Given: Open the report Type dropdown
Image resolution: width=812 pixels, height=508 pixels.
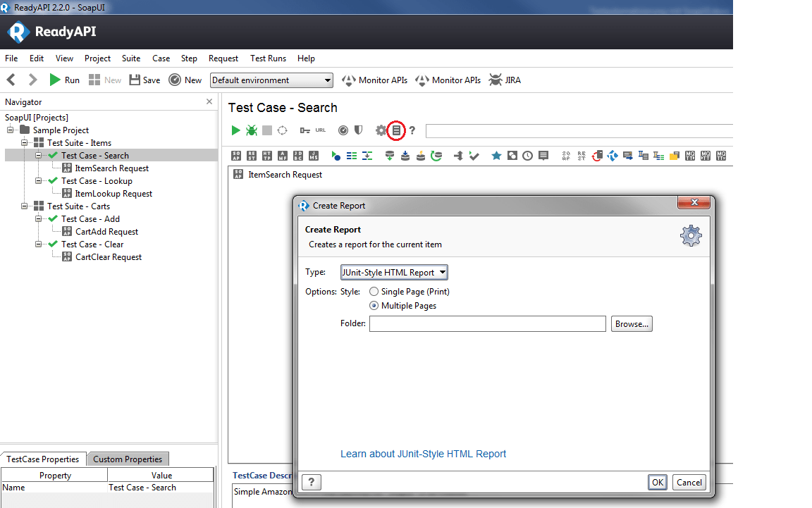Looking at the screenshot, I should click(x=393, y=273).
